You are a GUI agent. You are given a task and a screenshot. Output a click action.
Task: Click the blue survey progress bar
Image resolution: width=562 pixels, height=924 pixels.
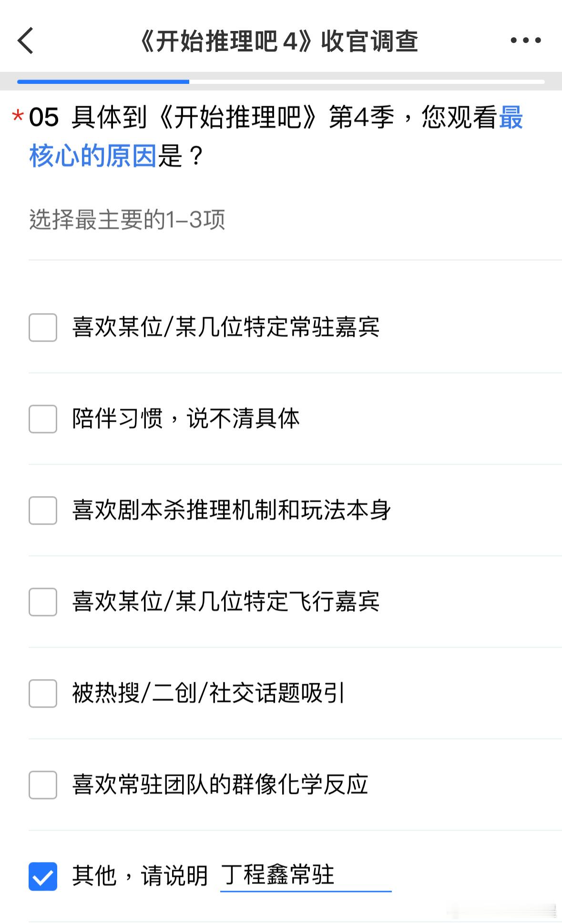(x=103, y=81)
